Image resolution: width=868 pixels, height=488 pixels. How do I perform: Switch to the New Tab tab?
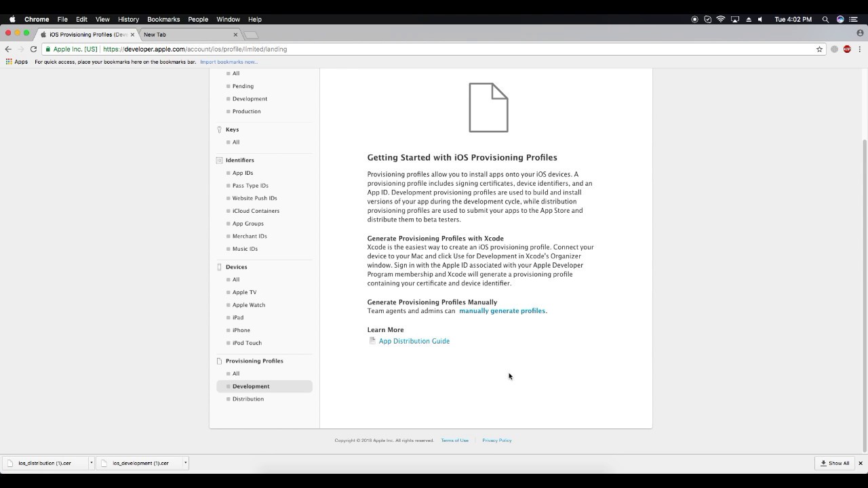point(190,34)
